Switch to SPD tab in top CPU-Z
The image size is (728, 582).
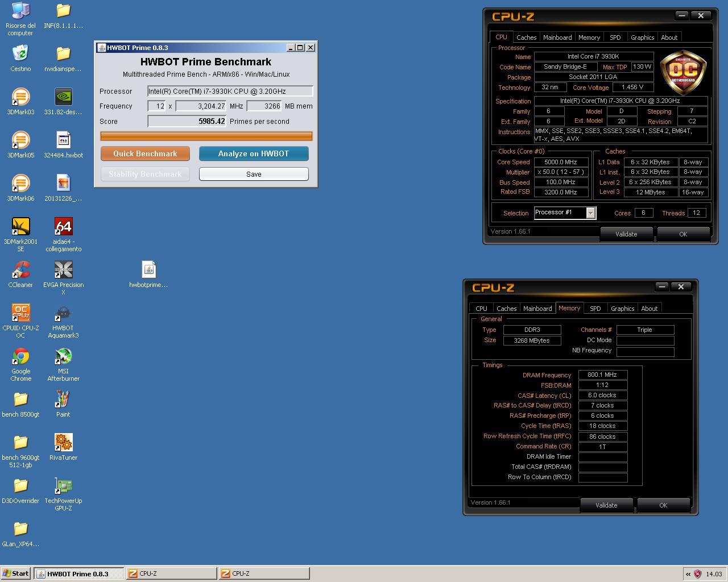tap(615, 38)
